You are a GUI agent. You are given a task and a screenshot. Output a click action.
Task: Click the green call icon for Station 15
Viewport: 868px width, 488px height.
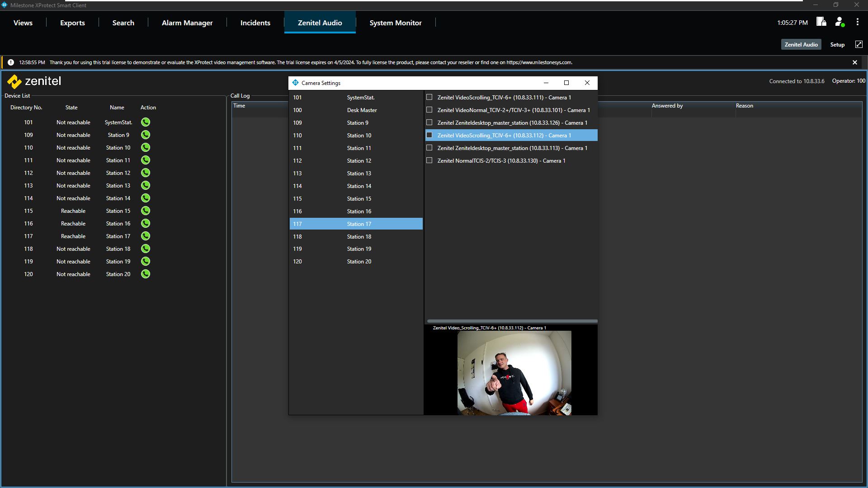tap(145, 211)
